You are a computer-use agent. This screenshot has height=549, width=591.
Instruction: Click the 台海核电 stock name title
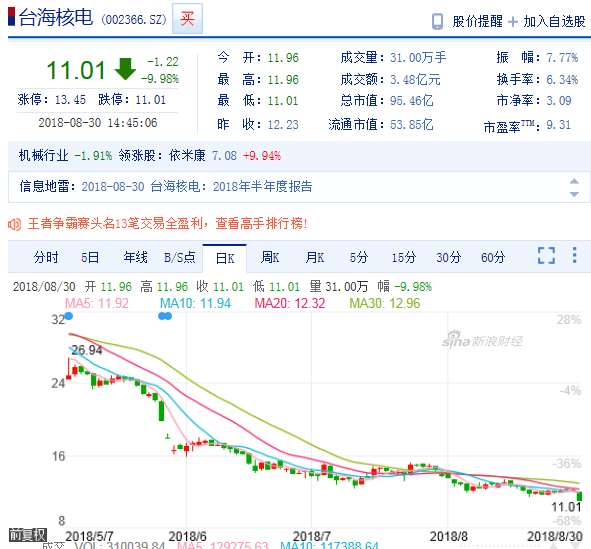[x=56, y=17]
